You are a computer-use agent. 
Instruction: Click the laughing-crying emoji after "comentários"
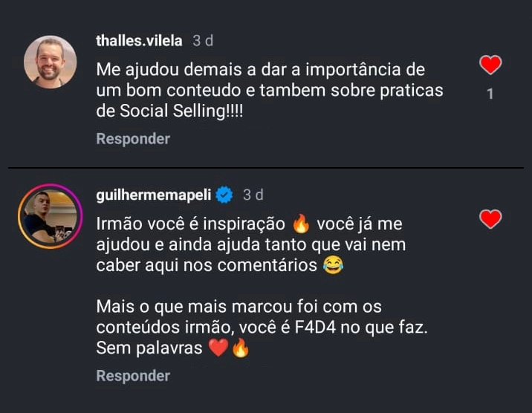[x=334, y=265]
